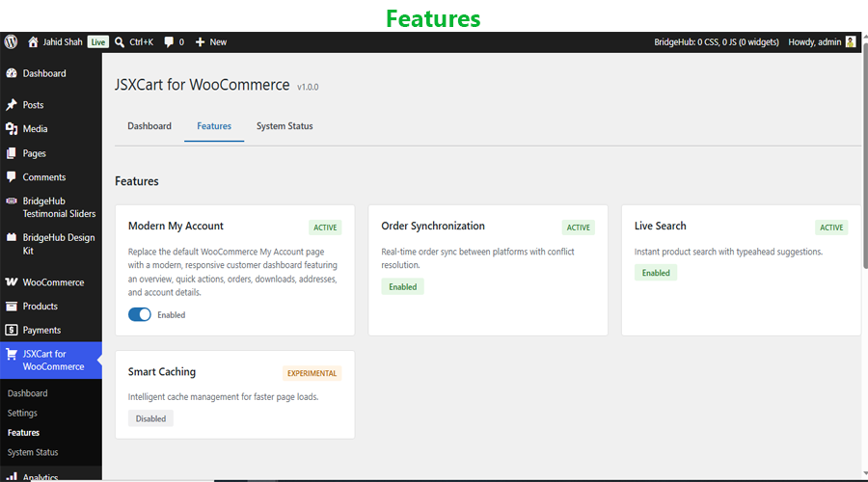868x482 pixels.
Task: Click the Dashboard gauge icon in sidebar
Action: click(12, 73)
